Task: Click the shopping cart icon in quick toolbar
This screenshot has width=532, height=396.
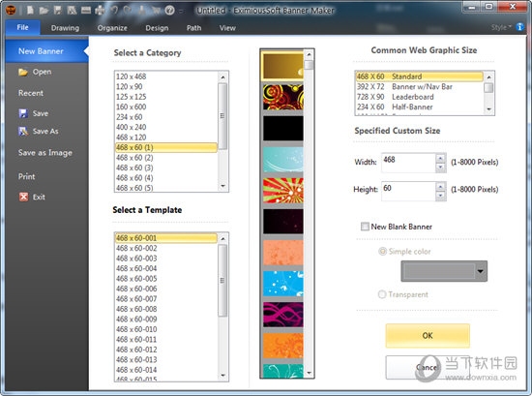Action: click(x=156, y=11)
